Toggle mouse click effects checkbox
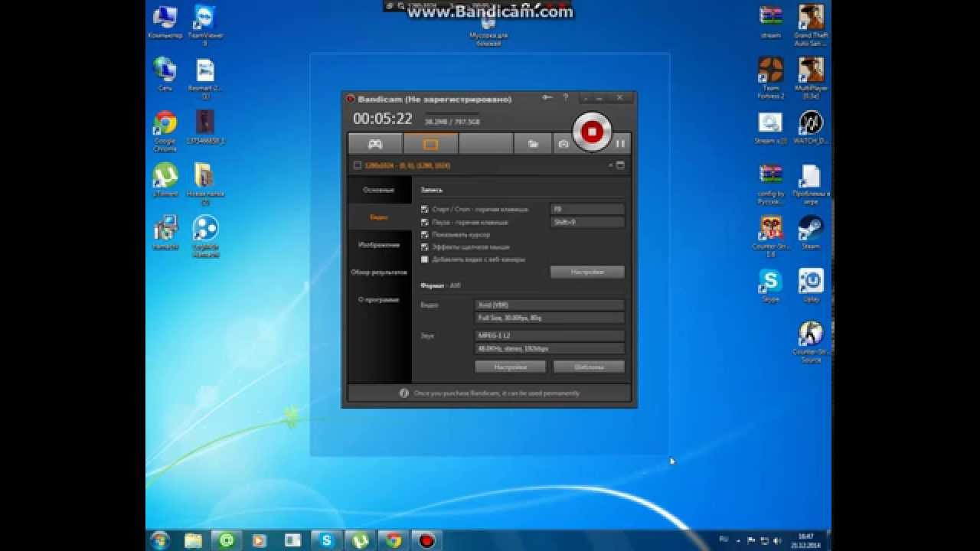The image size is (980, 551). [425, 247]
